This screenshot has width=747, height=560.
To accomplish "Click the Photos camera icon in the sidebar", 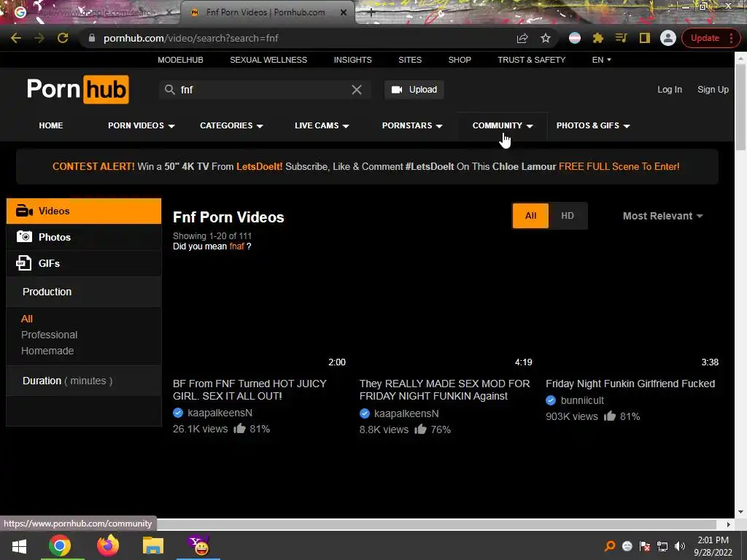I will (x=24, y=237).
